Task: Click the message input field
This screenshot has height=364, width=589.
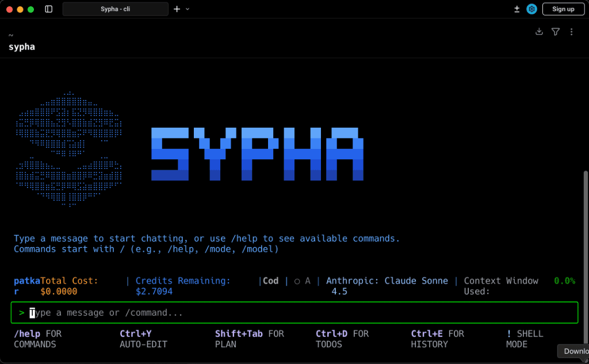Action: (294, 313)
